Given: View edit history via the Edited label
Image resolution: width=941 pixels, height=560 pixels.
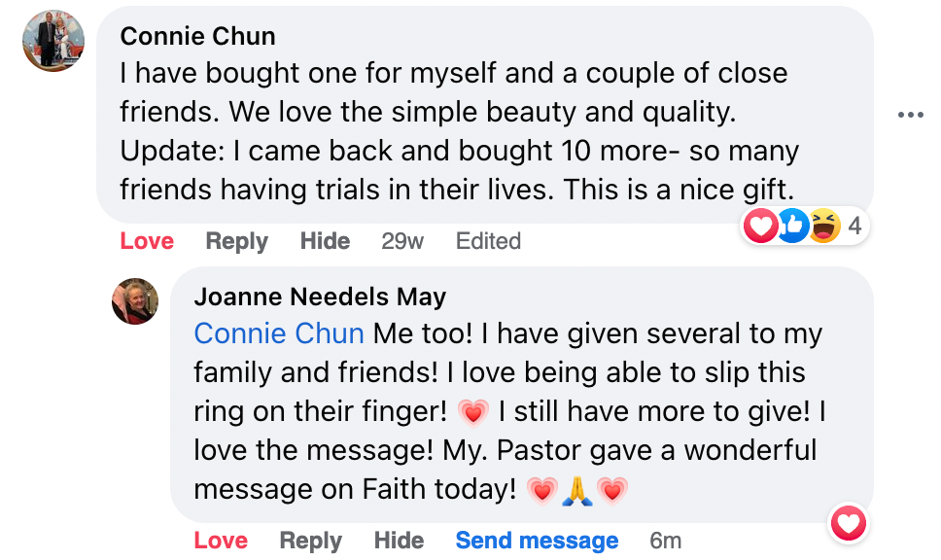Looking at the screenshot, I should pyautogui.click(x=488, y=241).
